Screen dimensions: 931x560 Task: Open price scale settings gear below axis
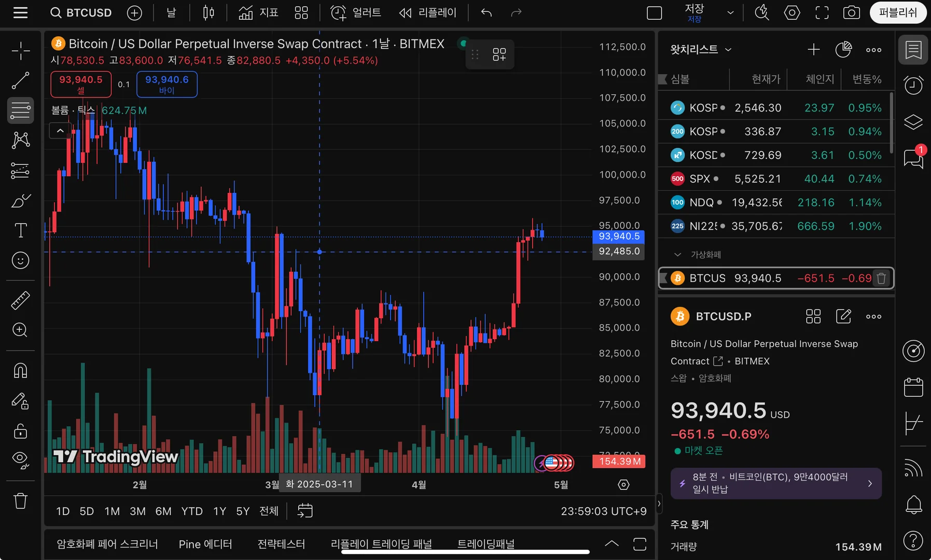pos(624,484)
